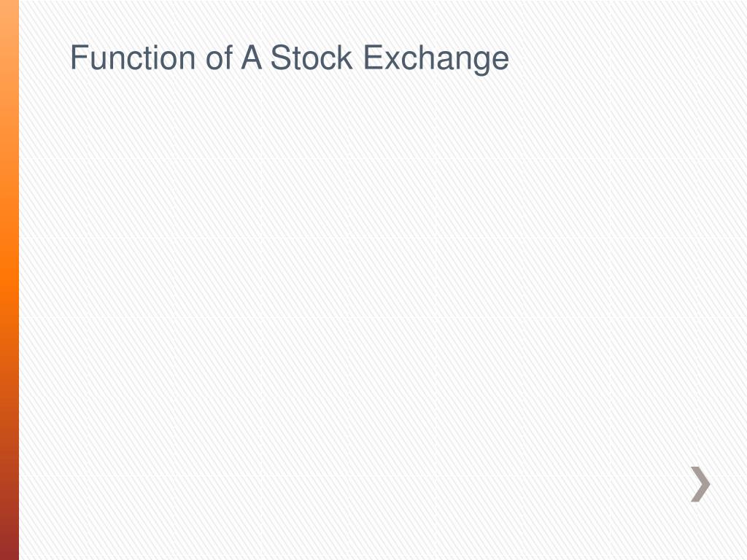Click the letter 'k' ending the word 'Stock'
The image size is (747, 560).
[x=345, y=58]
